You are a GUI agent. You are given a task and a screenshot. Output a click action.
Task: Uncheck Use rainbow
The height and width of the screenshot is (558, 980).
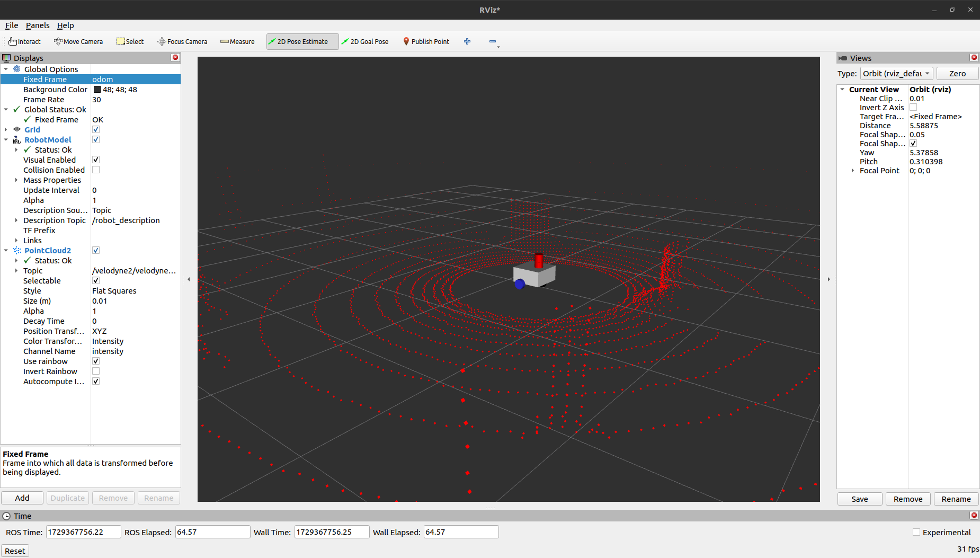(96, 361)
